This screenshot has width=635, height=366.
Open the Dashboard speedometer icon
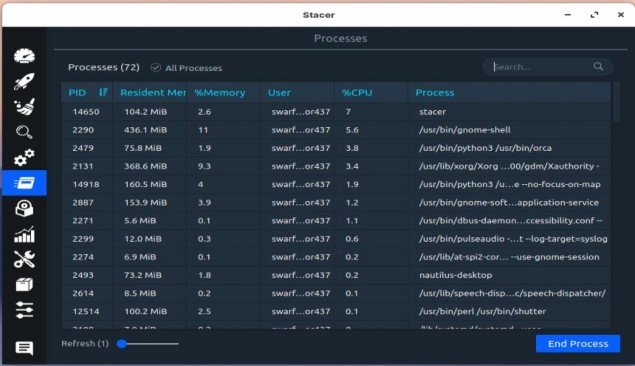tap(24, 56)
